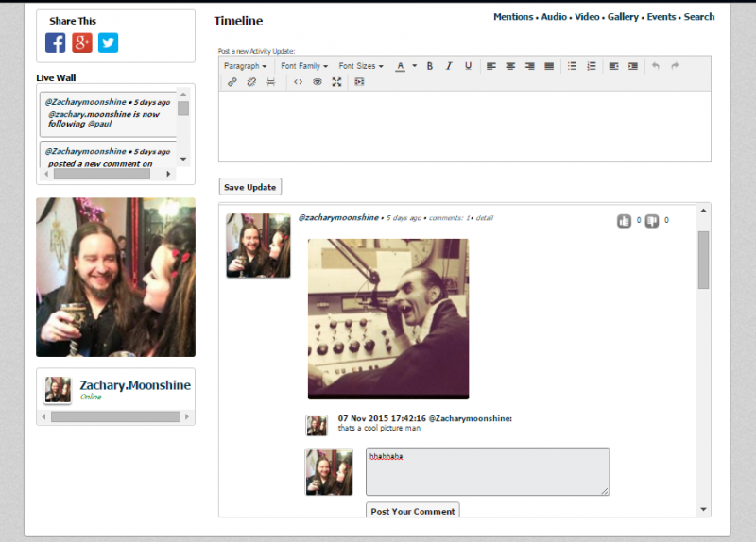The width and height of the screenshot is (756, 542).
Task: Click Post Your Comment button
Action: tap(413, 511)
